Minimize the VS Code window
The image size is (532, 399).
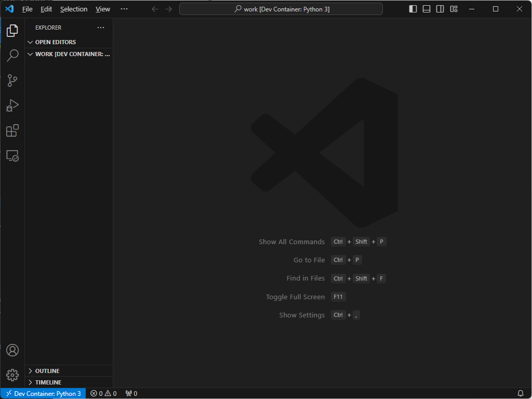(472, 9)
